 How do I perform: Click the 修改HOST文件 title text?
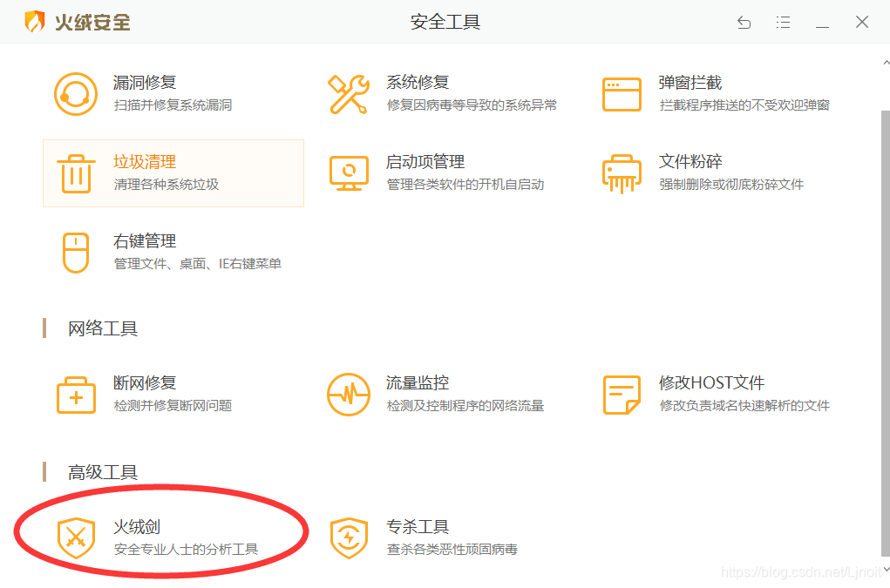click(711, 382)
